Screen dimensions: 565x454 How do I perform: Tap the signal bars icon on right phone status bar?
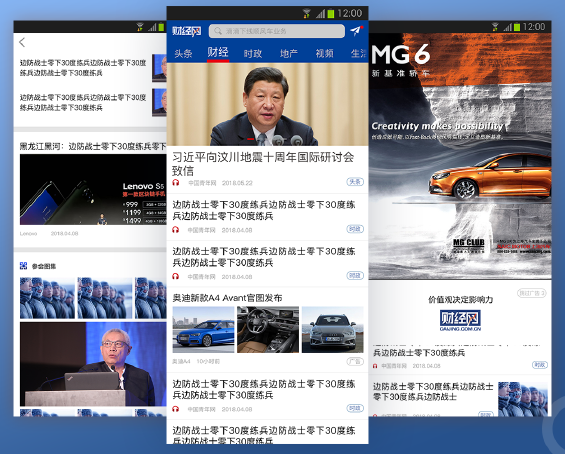pyautogui.click(x=507, y=27)
